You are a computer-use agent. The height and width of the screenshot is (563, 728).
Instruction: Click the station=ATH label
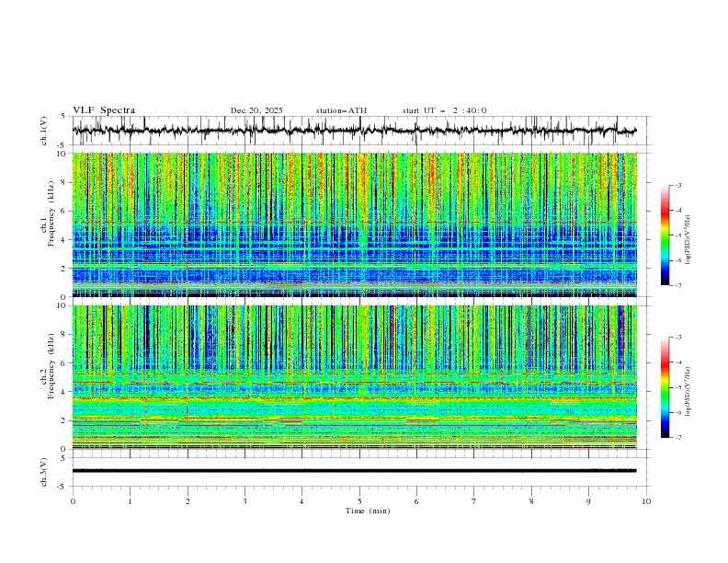tap(340, 110)
